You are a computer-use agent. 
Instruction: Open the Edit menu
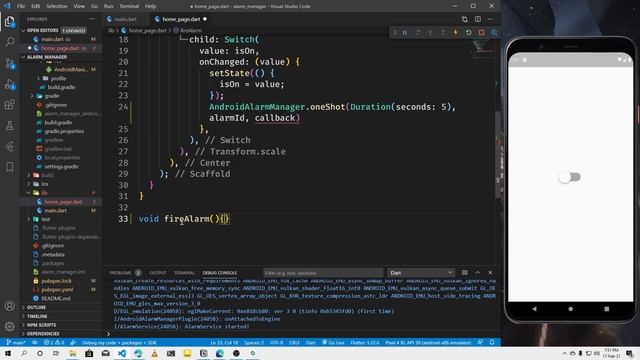pos(36,6)
